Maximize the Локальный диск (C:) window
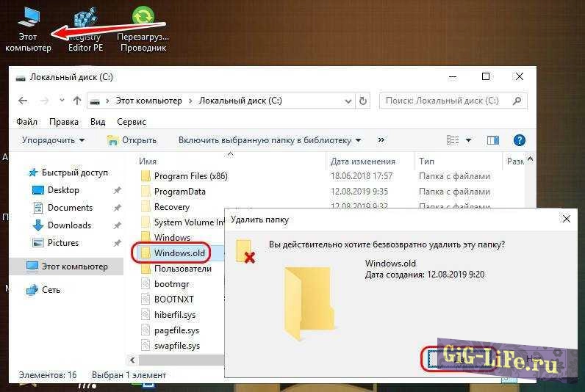This screenshot has height=392, width=585. 486,77
